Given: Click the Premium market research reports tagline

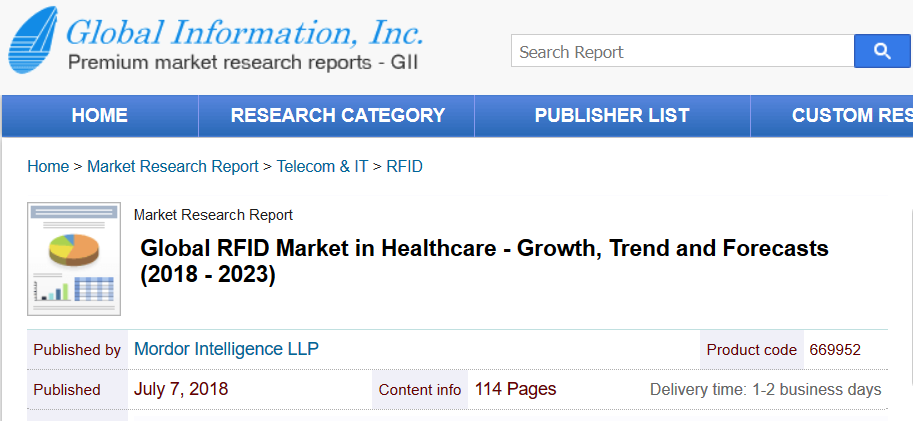Looking at the screenshot, I should (243, 62).
